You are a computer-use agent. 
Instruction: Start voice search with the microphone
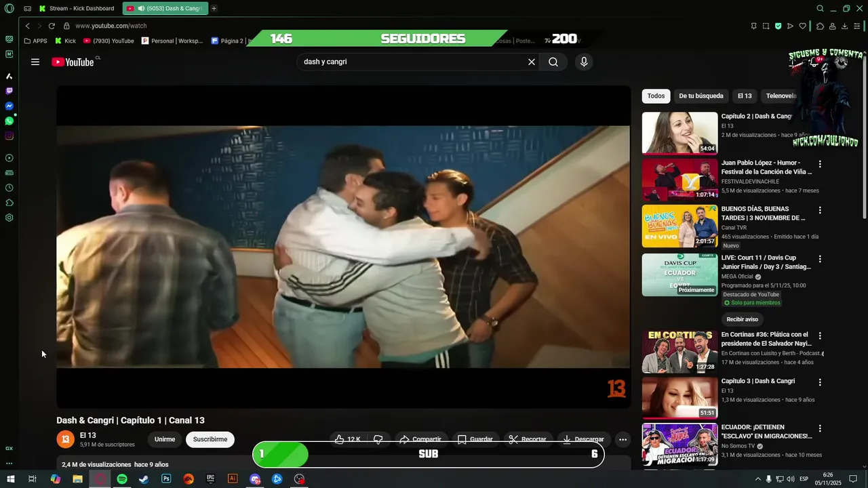point(584,62)
